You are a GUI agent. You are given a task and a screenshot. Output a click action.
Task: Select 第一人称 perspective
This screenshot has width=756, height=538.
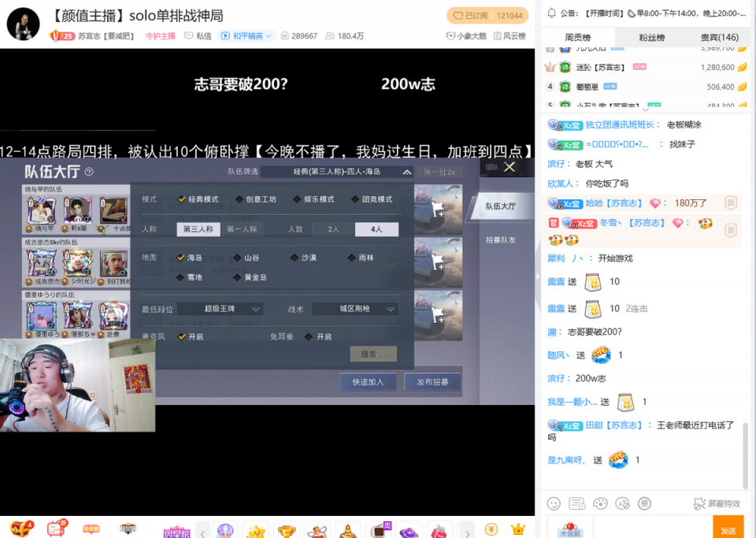pyautogui.click(x=242, y=229)
